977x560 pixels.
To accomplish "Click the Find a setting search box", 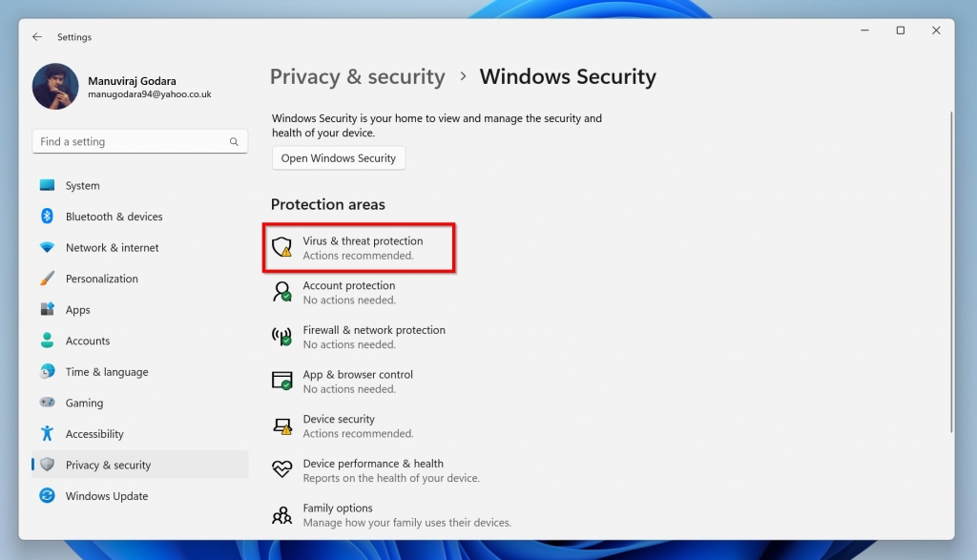I will [x=124, y=140].
